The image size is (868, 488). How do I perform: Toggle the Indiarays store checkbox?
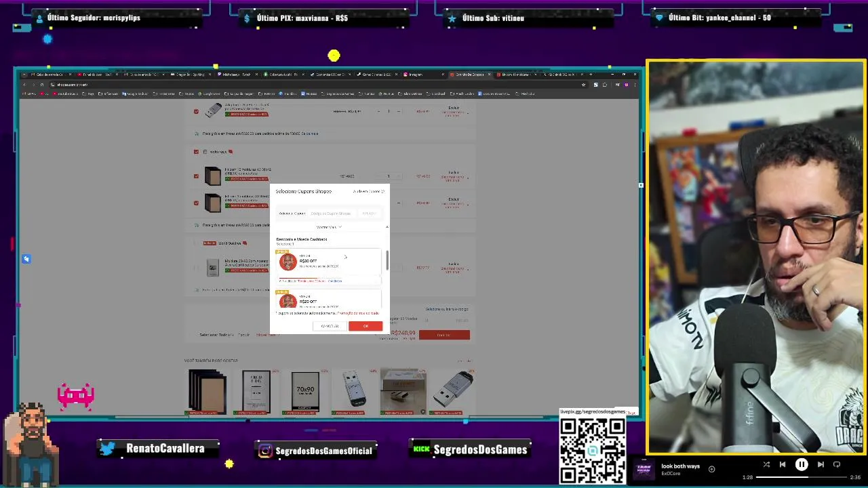click(x=197, y=152)
